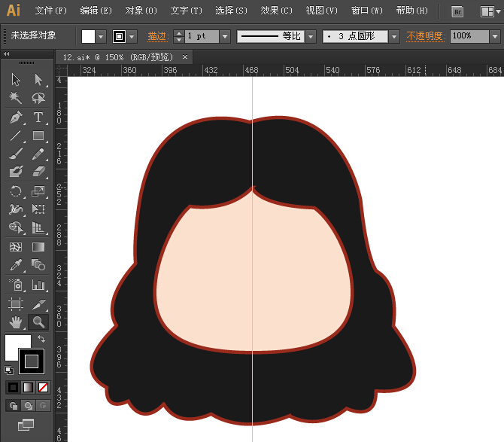The width and height of the screenshot is (504, 442).
Task: Pick the Type tool
Action: pos(38,117)
